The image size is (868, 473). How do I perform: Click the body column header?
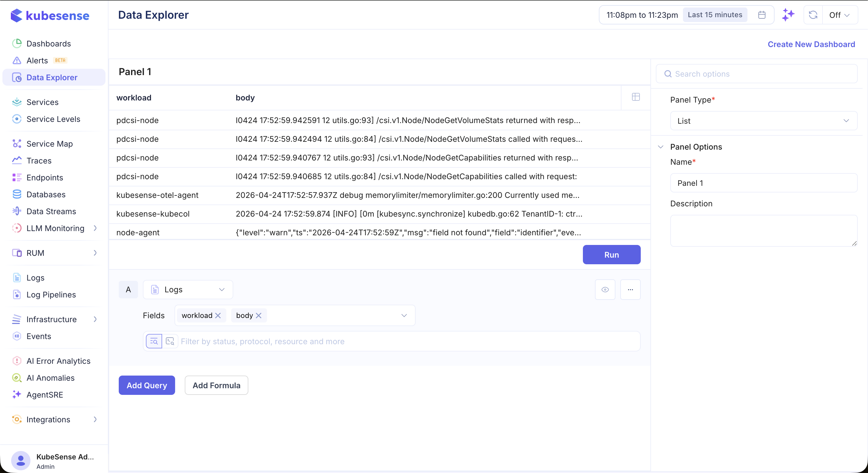point(245,97)
